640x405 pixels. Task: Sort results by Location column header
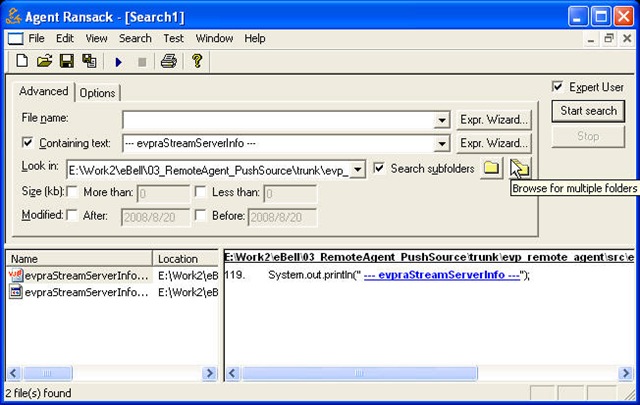pos(186,259)
